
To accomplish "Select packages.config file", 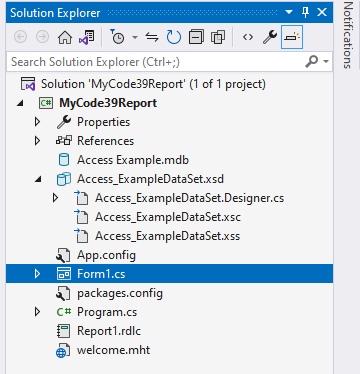I will 120,293.
